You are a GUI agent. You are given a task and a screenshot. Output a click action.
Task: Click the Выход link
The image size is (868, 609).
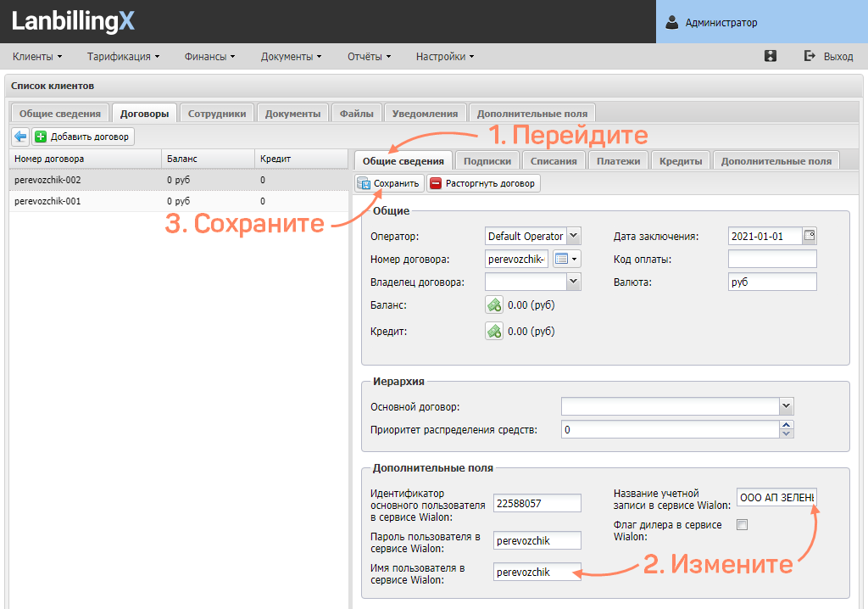tap(838, 57)
